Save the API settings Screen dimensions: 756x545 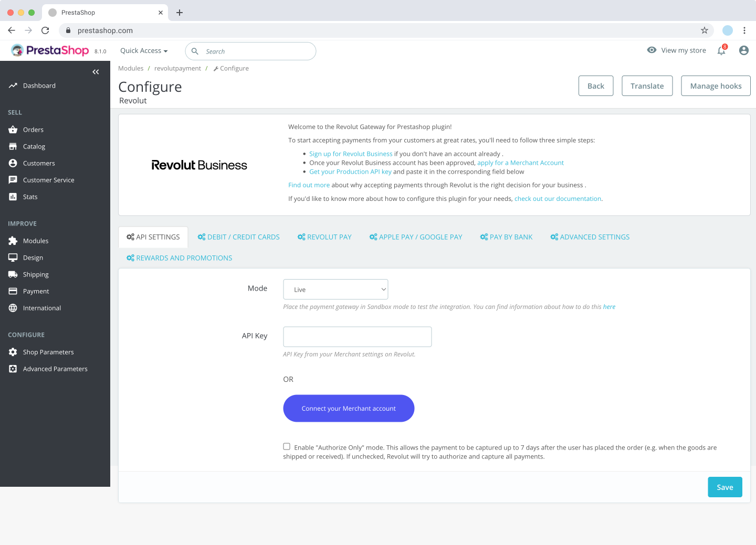tap(725, 487)
